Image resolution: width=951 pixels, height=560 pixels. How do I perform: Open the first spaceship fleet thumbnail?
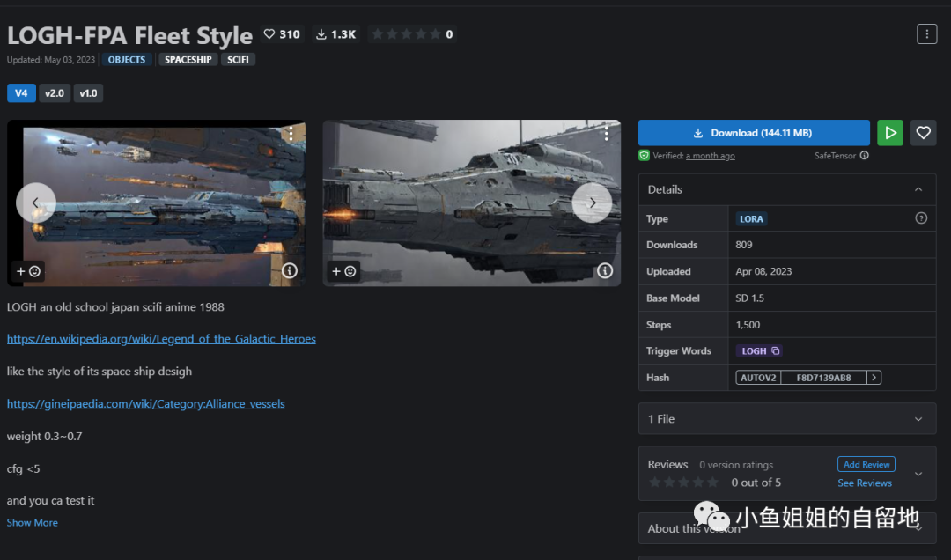157,203
